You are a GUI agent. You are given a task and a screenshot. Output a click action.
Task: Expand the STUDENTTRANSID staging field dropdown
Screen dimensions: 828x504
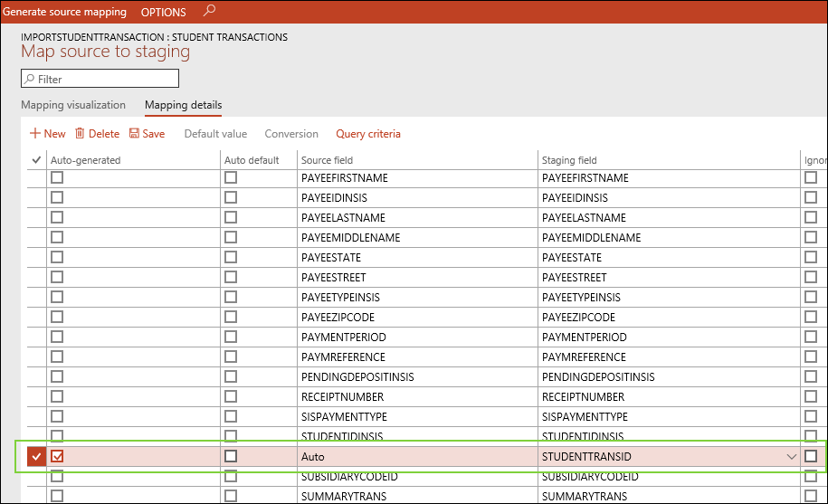[793, 457]
